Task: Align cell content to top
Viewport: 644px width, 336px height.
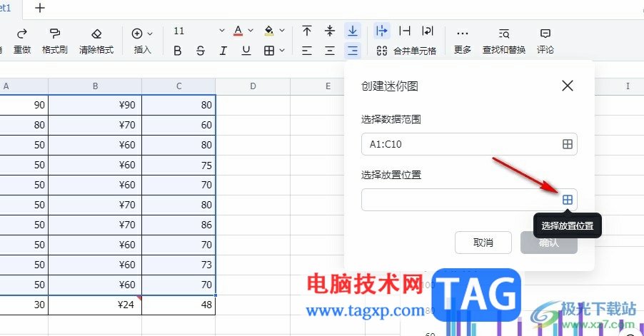Action: pos(307,31)
